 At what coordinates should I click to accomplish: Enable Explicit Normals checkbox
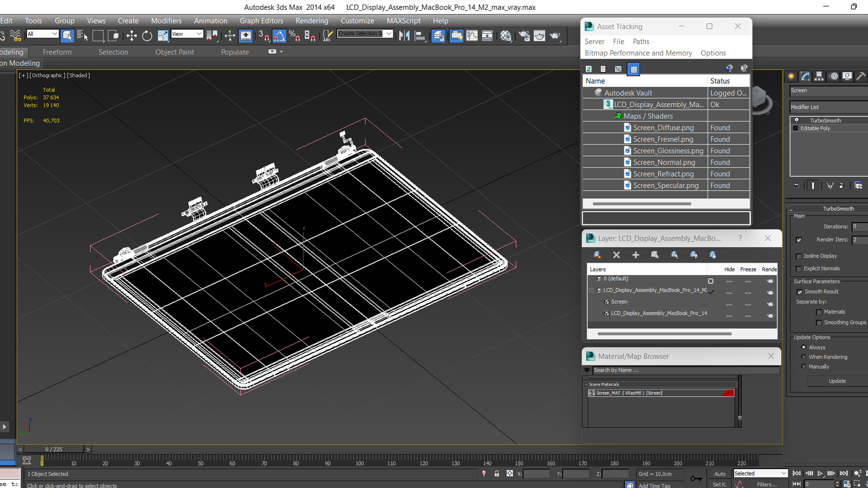coord(799,269)
